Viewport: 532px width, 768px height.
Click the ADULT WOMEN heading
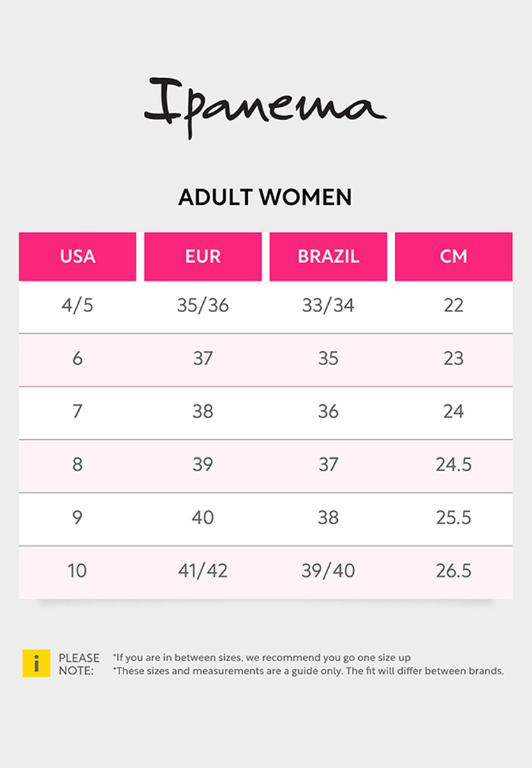coord(265,198)
